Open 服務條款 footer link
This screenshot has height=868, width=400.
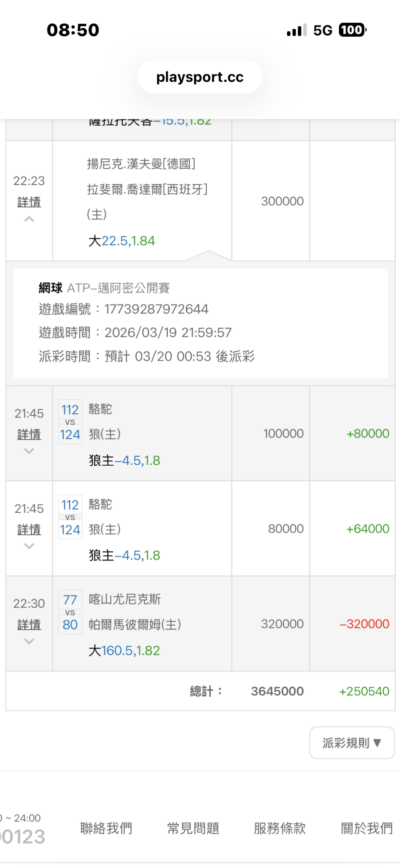click(280, 828)
